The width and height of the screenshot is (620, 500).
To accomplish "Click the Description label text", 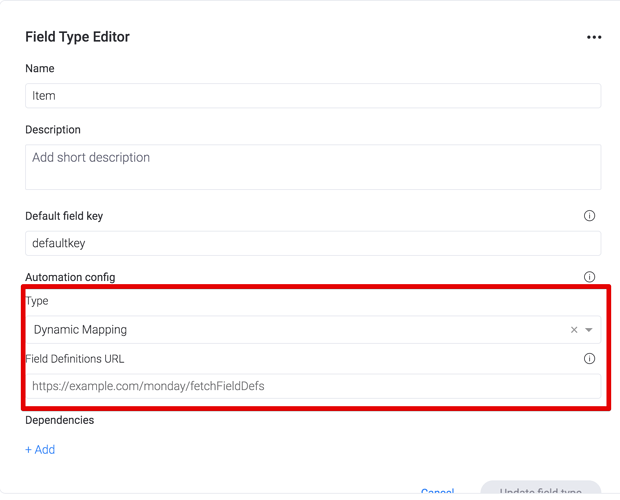I will click(53, 130).
